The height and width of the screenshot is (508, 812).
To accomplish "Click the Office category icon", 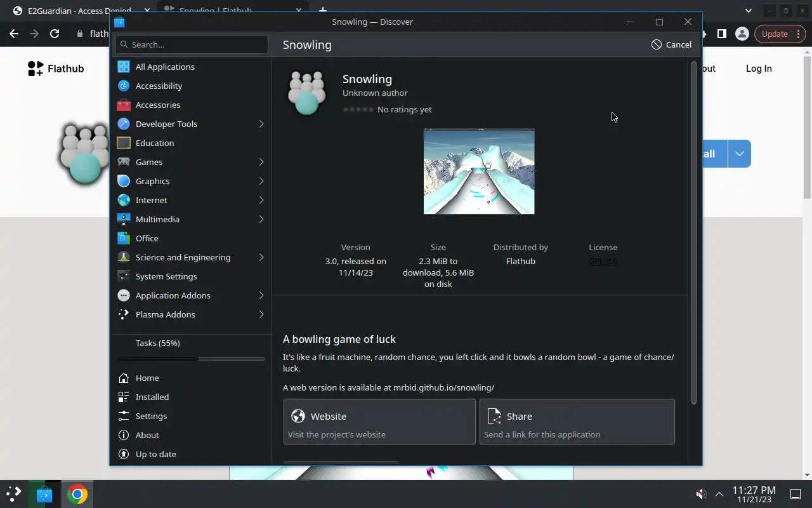I will (x=124, y=238).
